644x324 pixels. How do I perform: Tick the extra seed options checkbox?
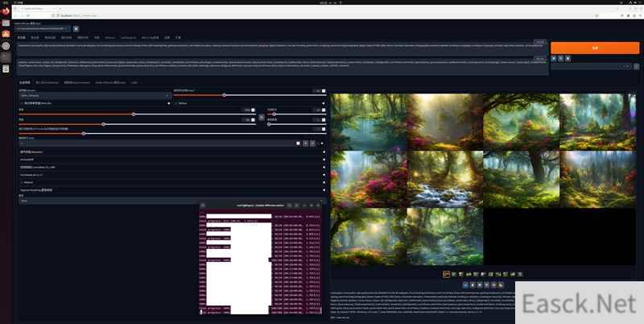click(312, 143)
